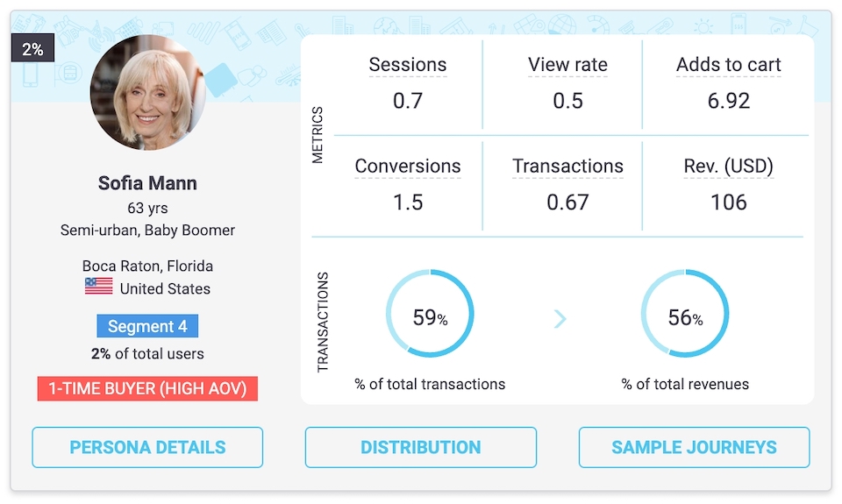Click the Sofia Mann name heading
The image size is (842, 504).
coord(147,183)
